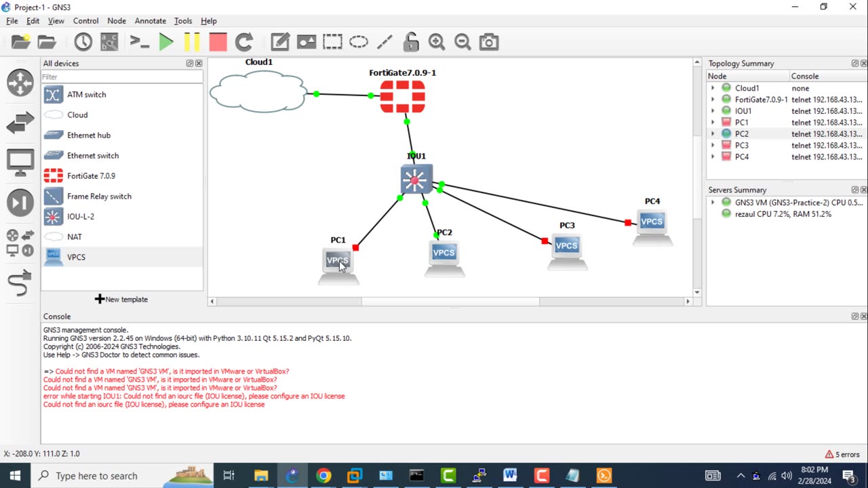Browse security devices sidebar icon
This screenshot has width=868, height=488.
[x=20, y=203]
